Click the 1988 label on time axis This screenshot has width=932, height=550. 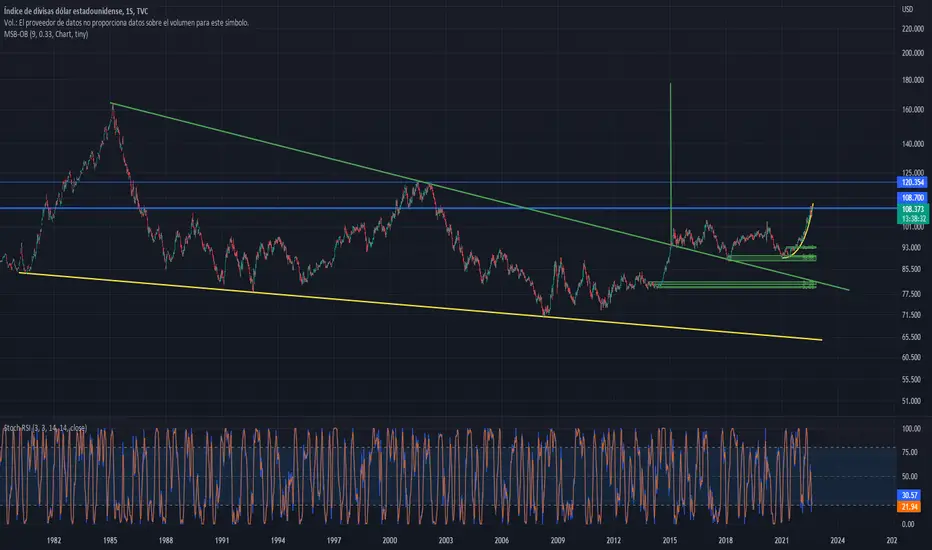[x=166, y=540]
